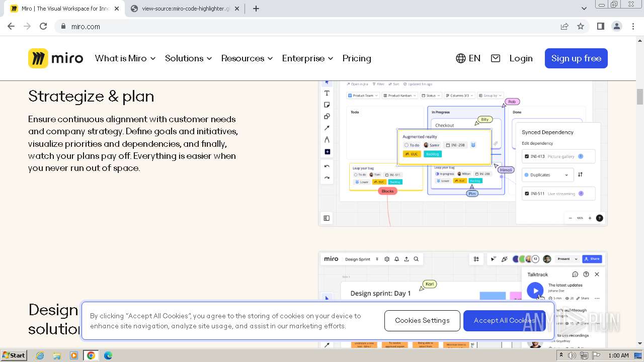The image size is (644, 362).
Task: Open the Product Kanban dropdown in the illustration
Action: pyautogui.click(x=400, y=96)
